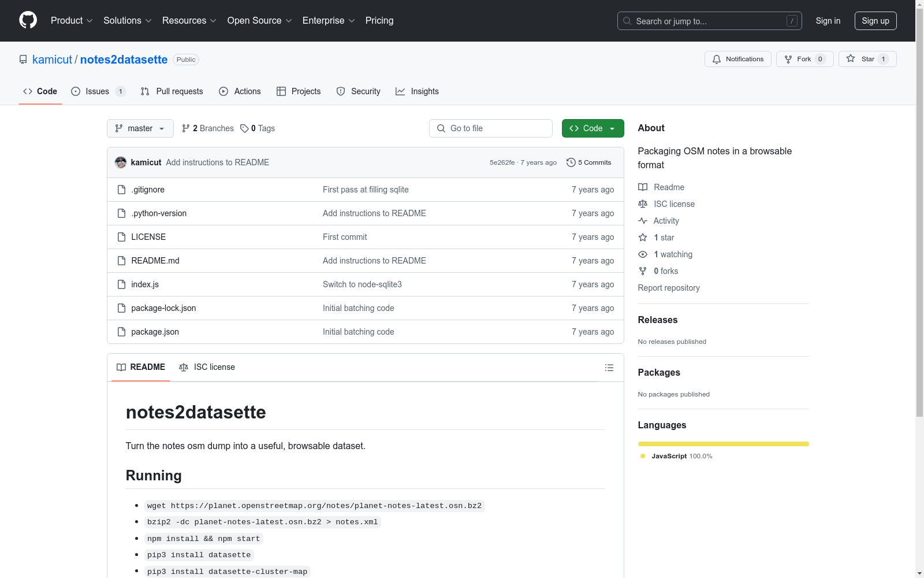Open the Pricing page

(x=379, y=21)
